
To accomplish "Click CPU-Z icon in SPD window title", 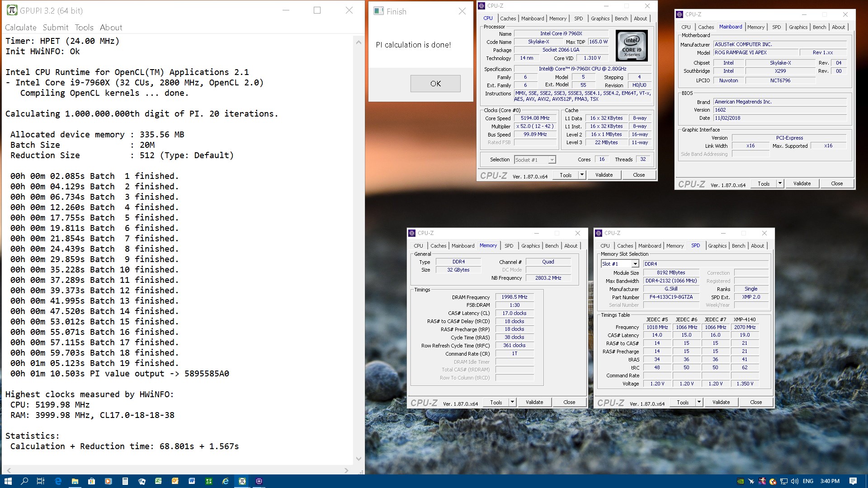I will tap(599, 233).
